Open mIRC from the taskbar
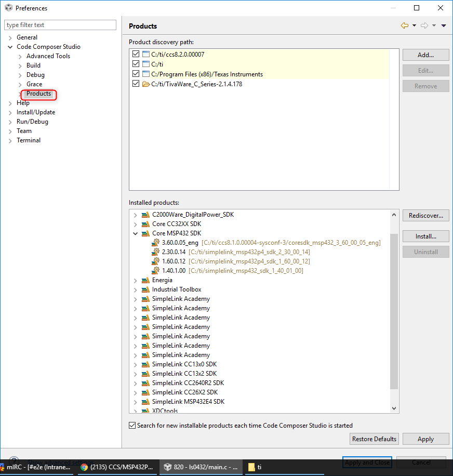Viewport: 453px width, 476px height. pos(36,467)
